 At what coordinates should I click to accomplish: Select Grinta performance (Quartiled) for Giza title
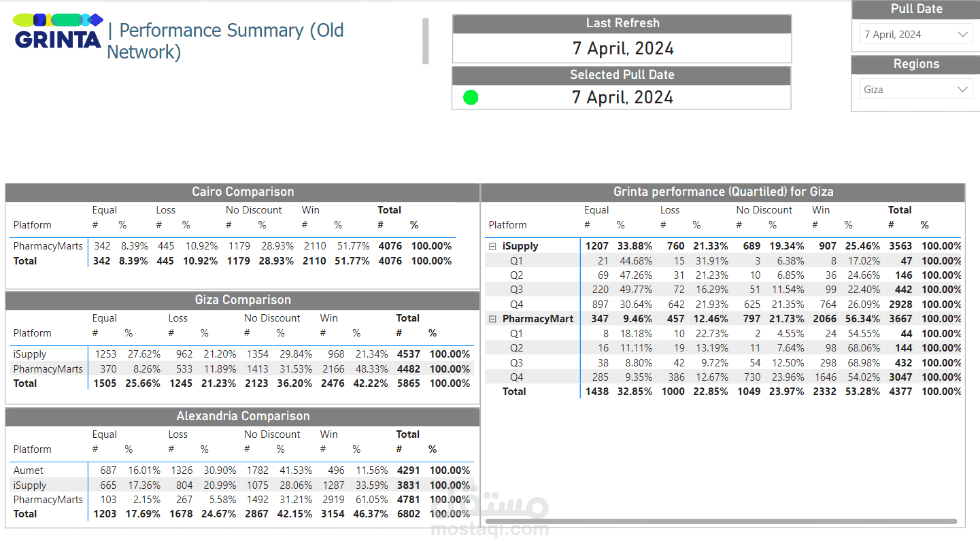(x=723, y=192)
